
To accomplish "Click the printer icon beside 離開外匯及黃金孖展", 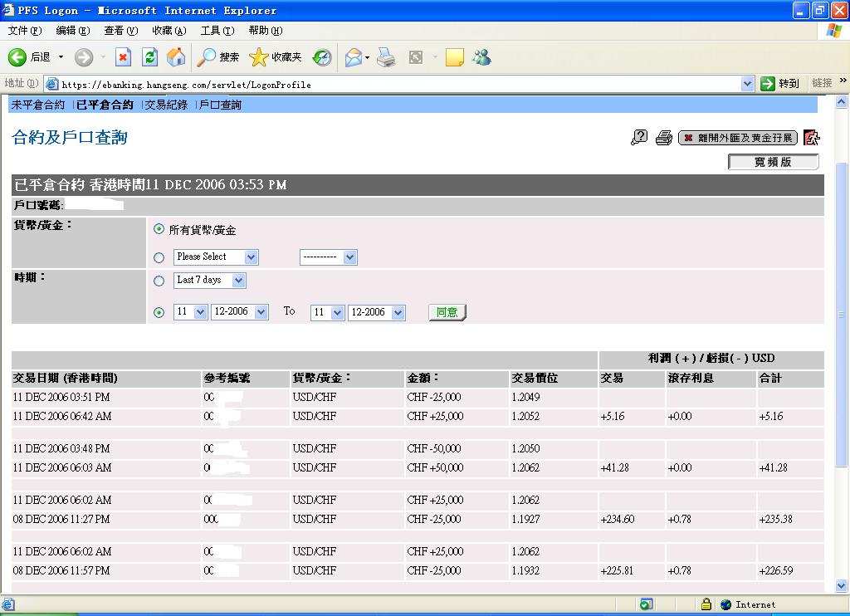I will (663, 138).
